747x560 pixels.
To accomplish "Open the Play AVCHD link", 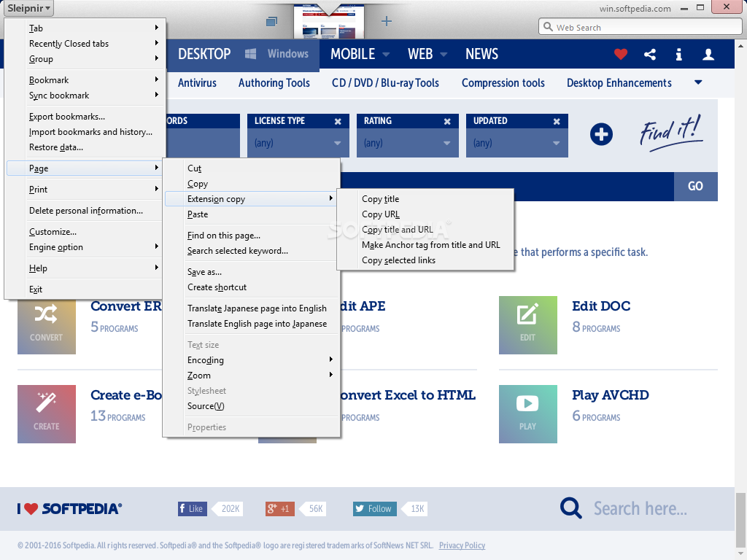I will click(611, 394).
